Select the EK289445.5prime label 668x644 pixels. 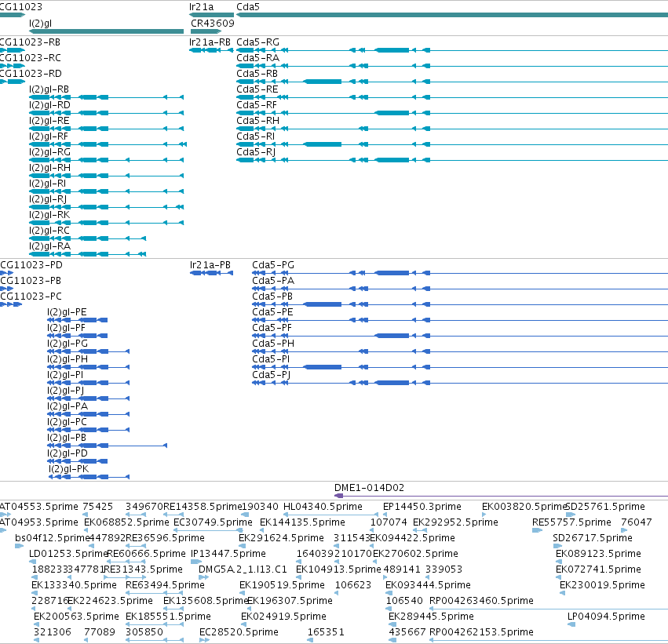pyautogui.click(x=431, y=617)
